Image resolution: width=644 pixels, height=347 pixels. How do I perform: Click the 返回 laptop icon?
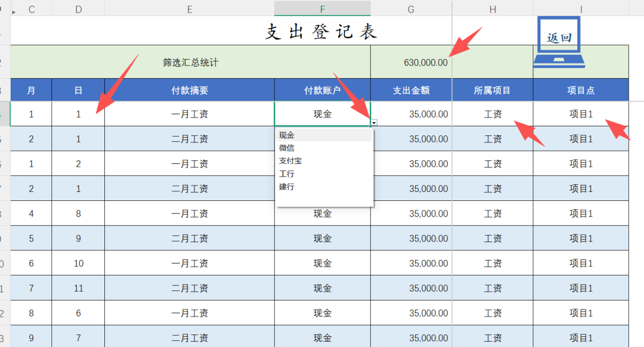(559, 42)
